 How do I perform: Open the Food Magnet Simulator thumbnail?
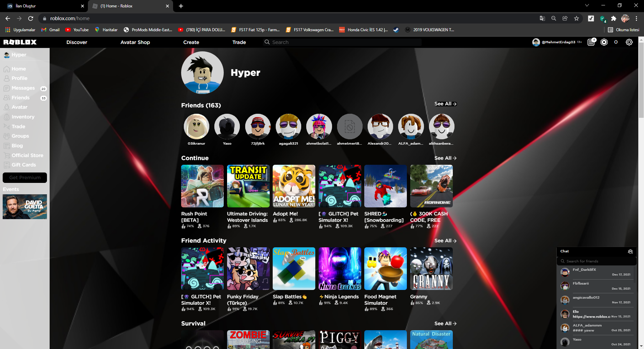click(385, 269)
